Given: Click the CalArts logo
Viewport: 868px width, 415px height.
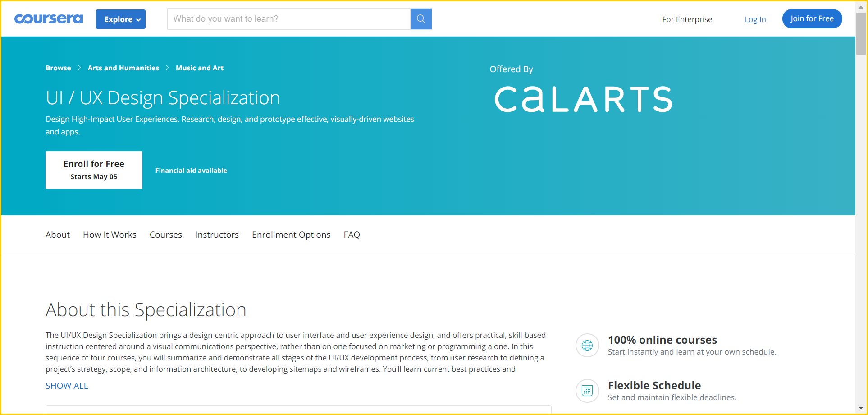Looking at the screenshot, I should [583, 99].
